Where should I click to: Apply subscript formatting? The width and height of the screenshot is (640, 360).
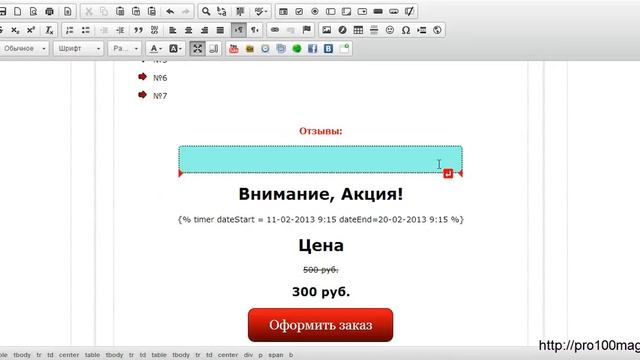point(15,30)
